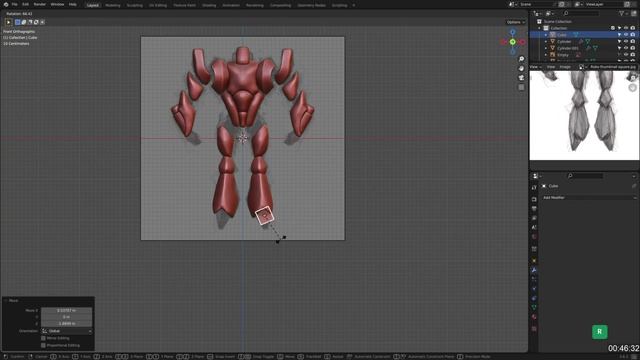This screenshot has width=640, height=360.
Task: Open the Render menu
Action: point(40,4)
